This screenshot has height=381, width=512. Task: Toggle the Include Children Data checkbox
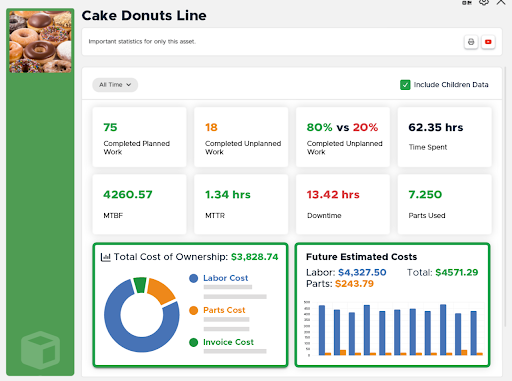[x=405, y=85]
